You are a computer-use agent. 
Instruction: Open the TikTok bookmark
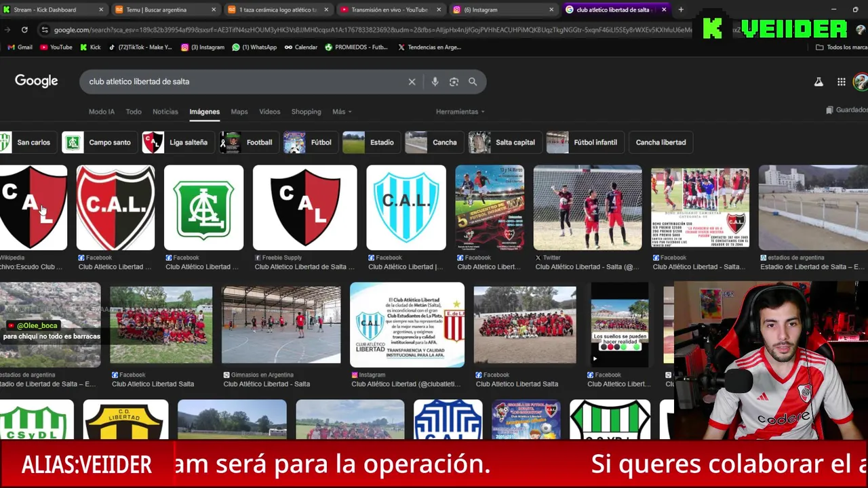click(x=140, y=47)
